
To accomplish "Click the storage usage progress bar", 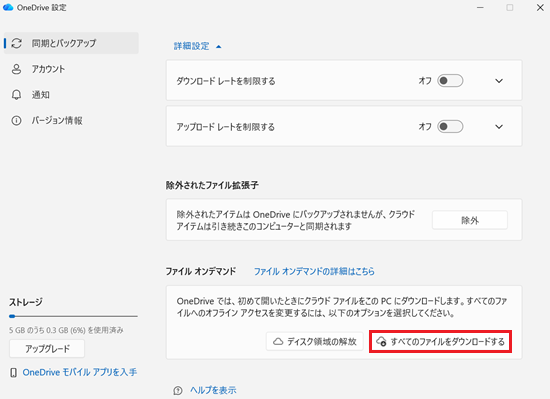I will coord(73,316).
